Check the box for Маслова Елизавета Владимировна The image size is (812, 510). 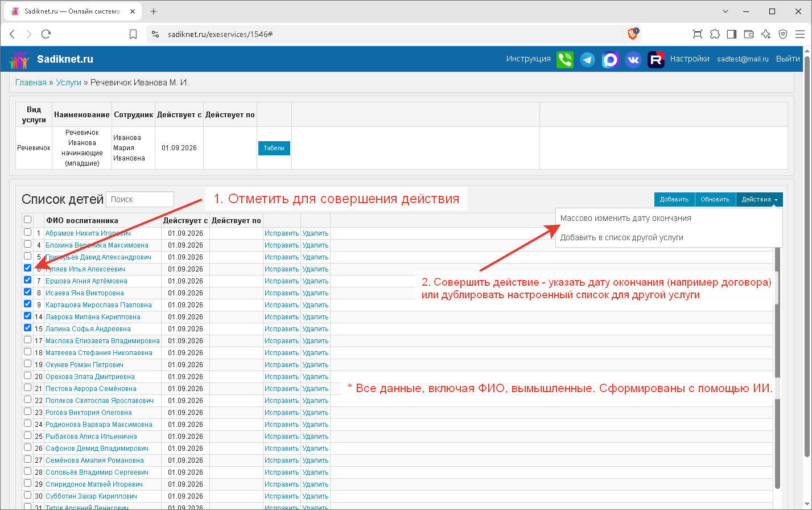tap(27, 340)
